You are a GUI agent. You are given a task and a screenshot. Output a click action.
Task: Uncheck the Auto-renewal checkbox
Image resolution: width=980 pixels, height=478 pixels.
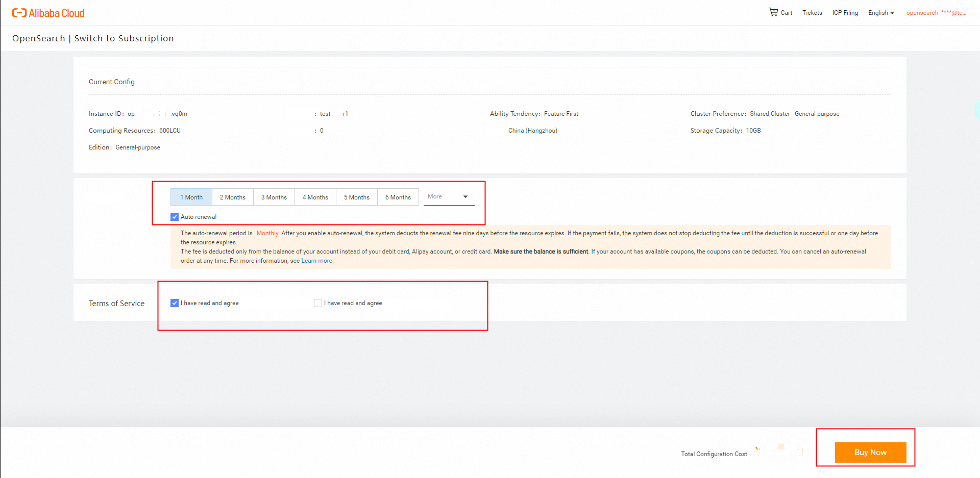tap(175, 217)
